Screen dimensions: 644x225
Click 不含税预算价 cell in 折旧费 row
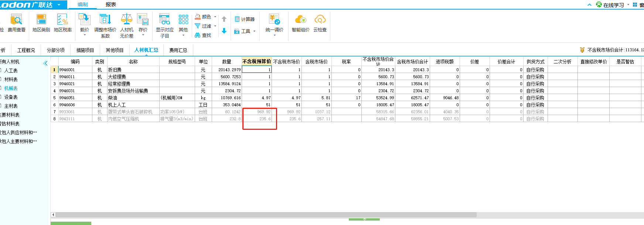(257, 70)
